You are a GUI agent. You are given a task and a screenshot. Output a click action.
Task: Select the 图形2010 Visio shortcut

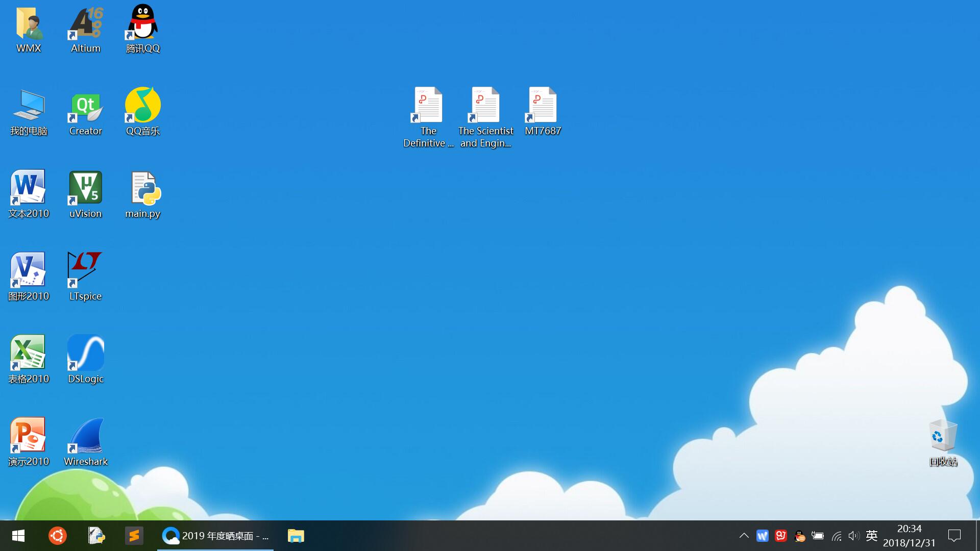(29, 278)
